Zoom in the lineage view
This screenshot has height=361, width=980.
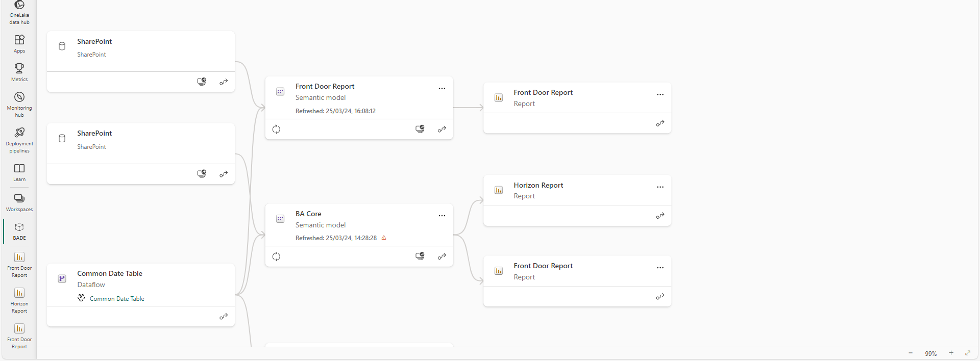point(951,353)
